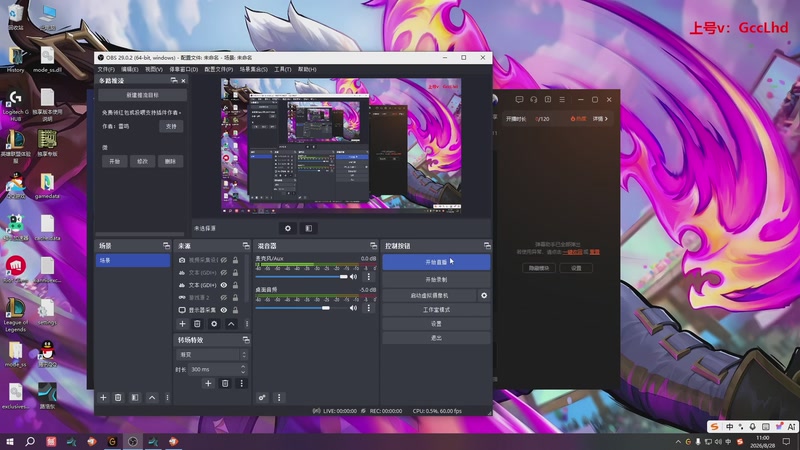Open the 视图(V) menu
Image resolution: width=800 pixels, height=450 pixels.
154,69
